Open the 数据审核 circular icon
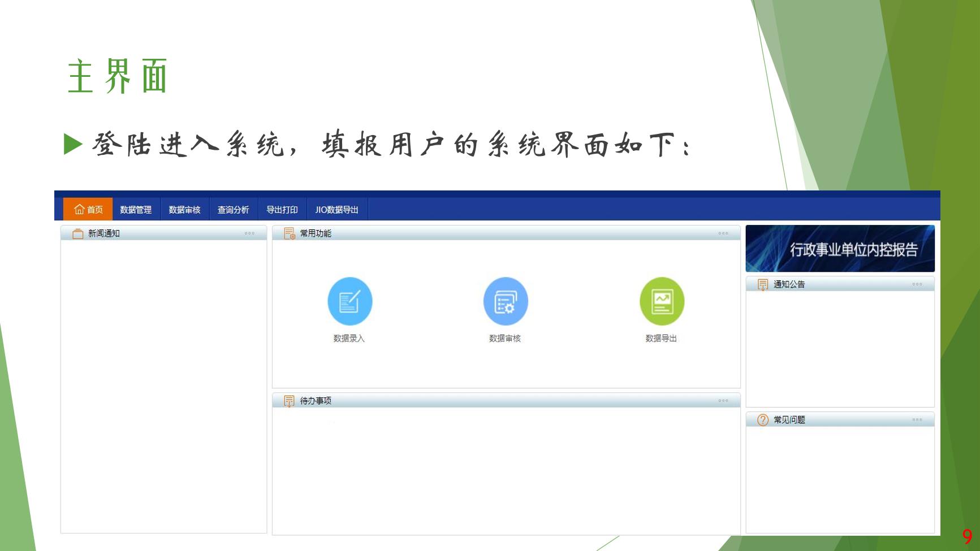This screenshot has height=551, width=980. coord(506,301)
